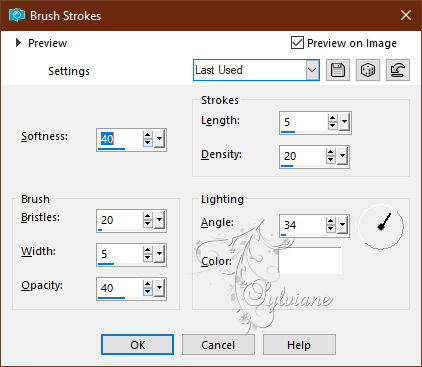422x367 pixels.
Task: Close the Brush Strokes dialog window
Action: point(406,15)
